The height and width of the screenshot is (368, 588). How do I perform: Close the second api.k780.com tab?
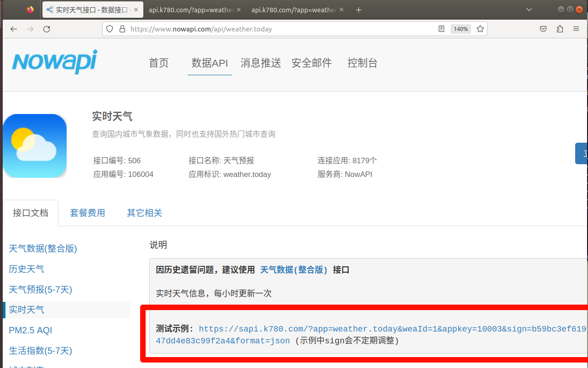point(238,10)
